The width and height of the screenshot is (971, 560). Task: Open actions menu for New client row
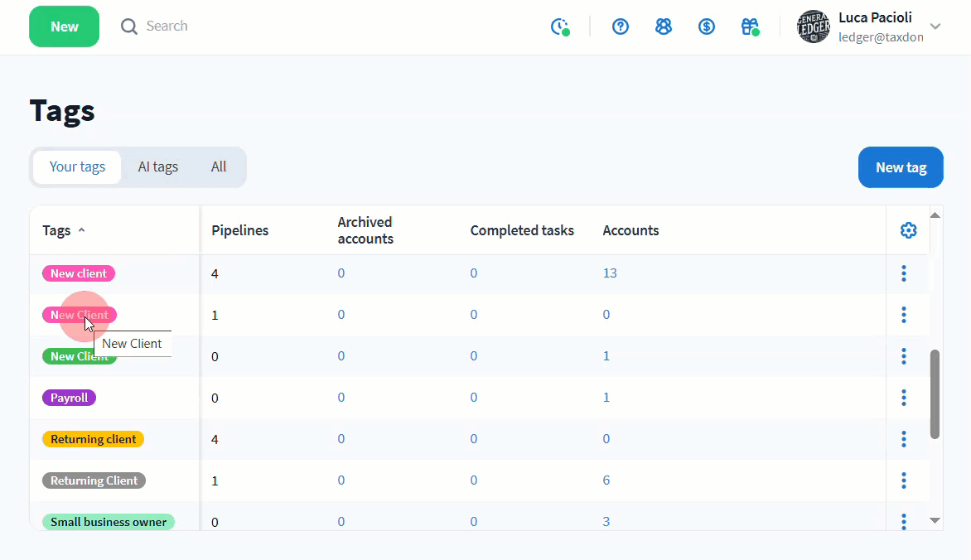coord(904,273)
